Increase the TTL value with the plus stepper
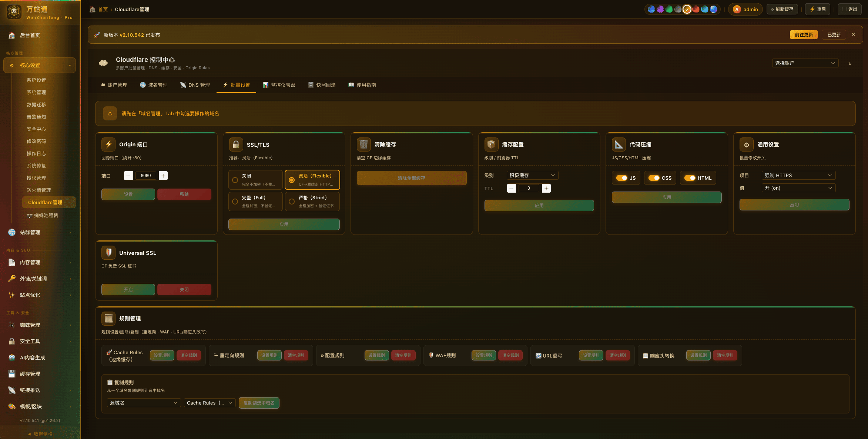 (x=546, y=188)
